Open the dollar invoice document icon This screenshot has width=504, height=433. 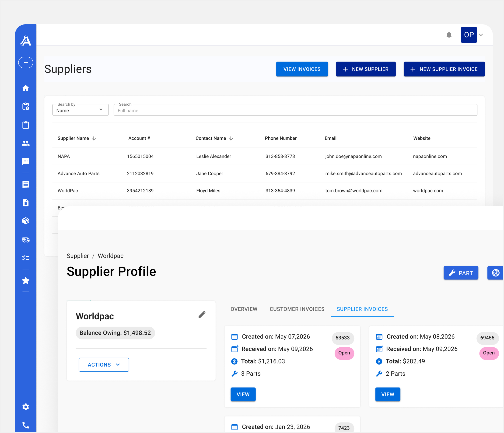[x=25, y=203]
